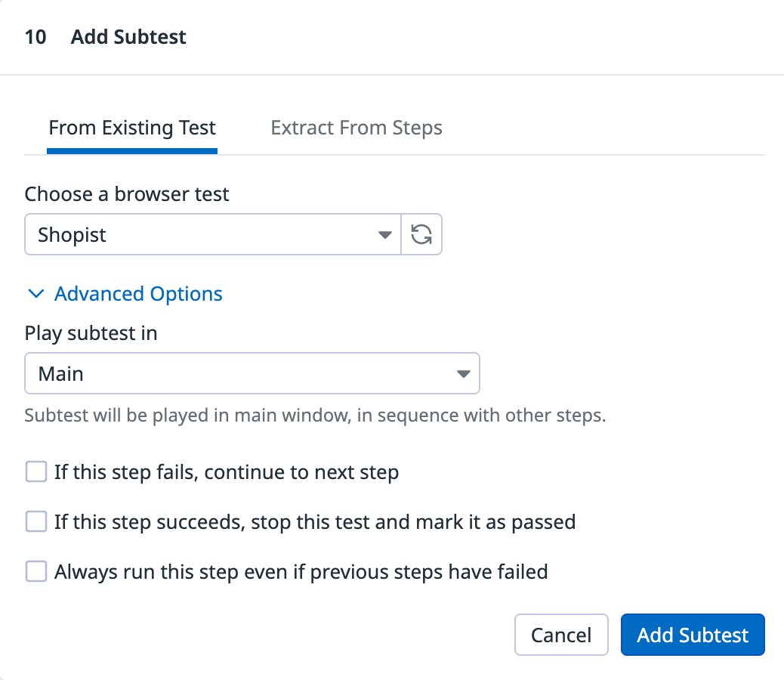Image resolution: width=784 pixels, height=680 pixels.
Task: Click the 'Always run this step' label text
Action: [301, 571]
